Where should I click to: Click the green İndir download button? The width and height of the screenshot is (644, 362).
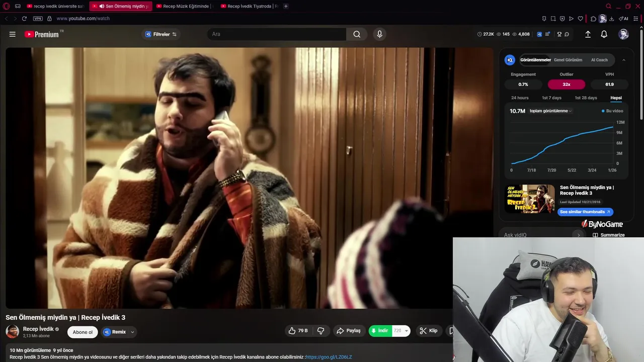point(380,331)
